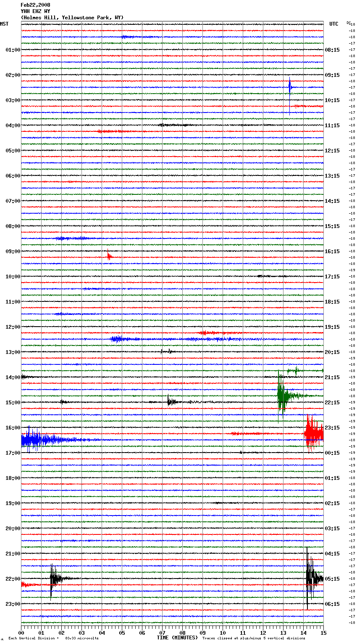The height and width of the screenshot is (644, 357).
Task: Click the DC column header
Action: point(349,23)
